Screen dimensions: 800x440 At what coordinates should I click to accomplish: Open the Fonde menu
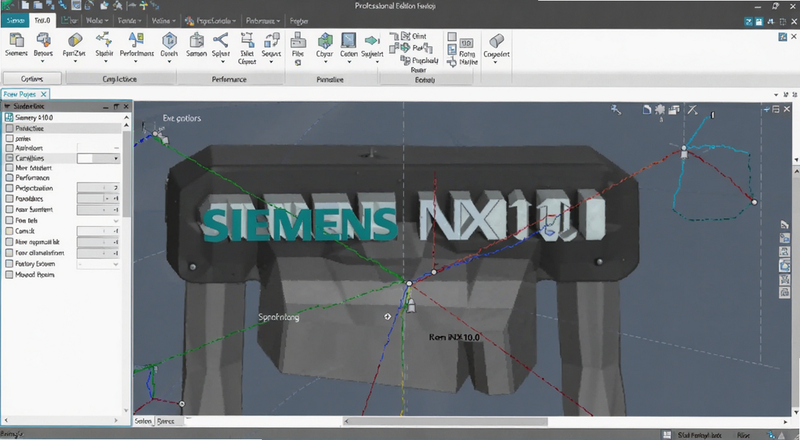tap(129, 20)
